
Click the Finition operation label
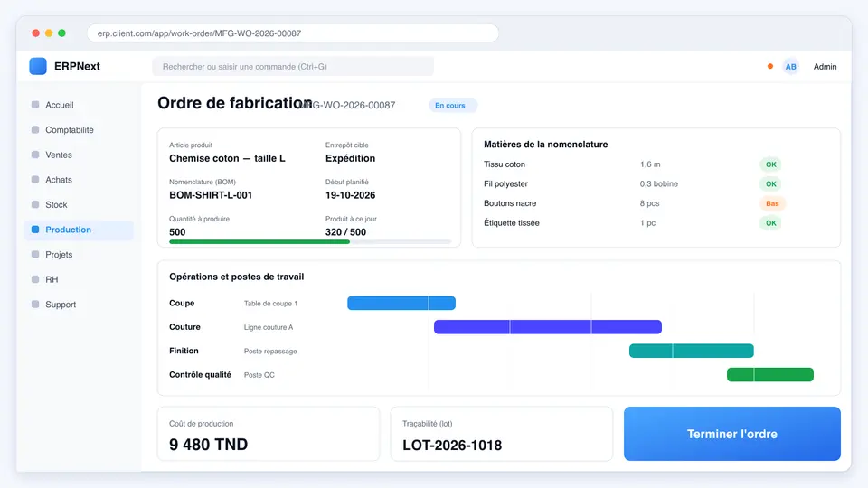click(184, 351)
